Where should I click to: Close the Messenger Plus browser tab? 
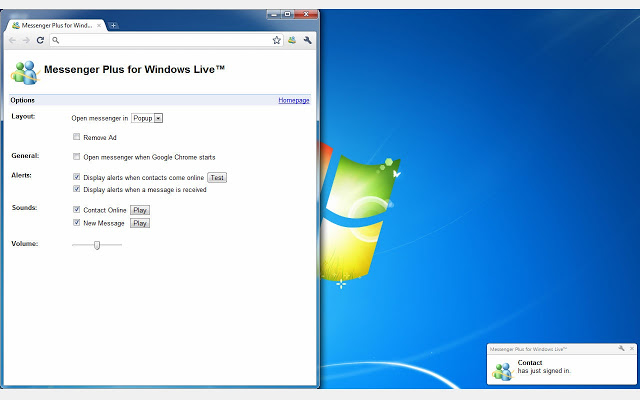pos(99,25)
